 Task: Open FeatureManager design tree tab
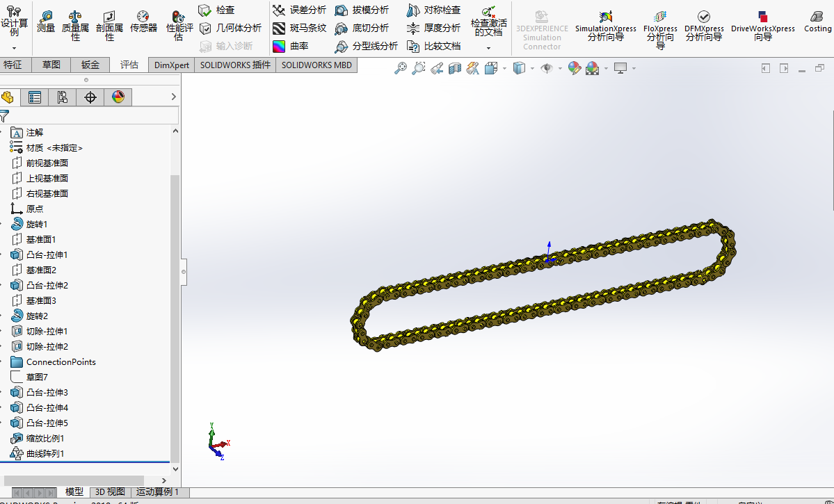tap(8, 97)
